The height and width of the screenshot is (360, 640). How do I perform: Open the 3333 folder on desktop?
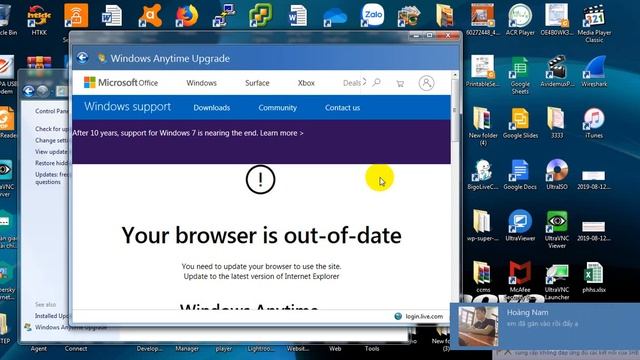(x=557, y=123)
